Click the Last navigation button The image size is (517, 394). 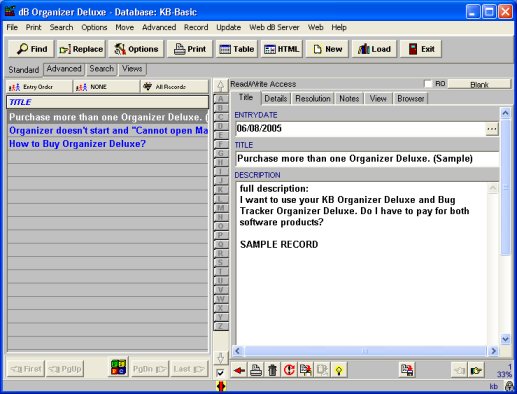[x=189, y=369]
